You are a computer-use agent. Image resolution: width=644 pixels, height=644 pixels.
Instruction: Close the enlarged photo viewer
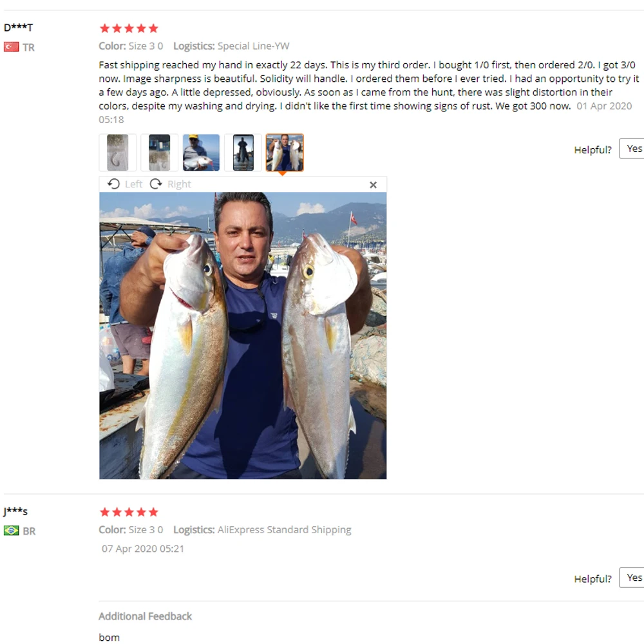pyautogui.click(x=373, y=185)
